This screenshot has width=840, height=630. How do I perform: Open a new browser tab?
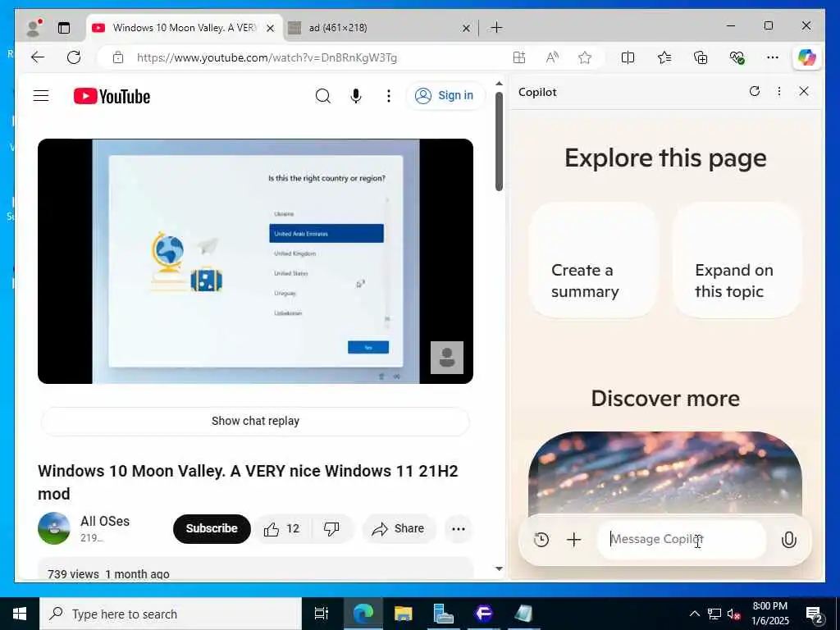click(496, 27)
